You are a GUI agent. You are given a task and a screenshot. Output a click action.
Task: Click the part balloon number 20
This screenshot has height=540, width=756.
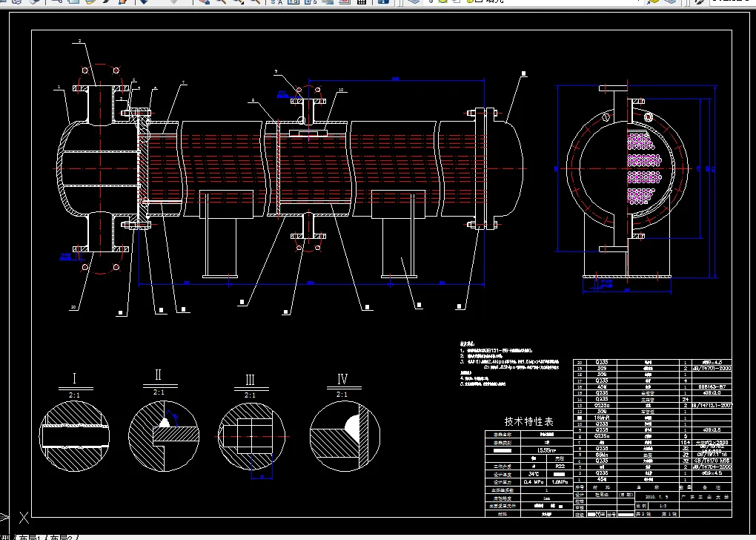click(73, 307)
